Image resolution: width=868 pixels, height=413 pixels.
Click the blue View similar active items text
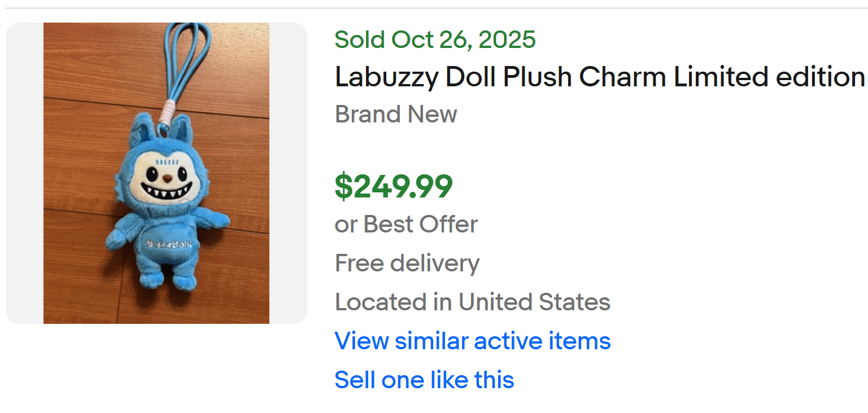pos(472,341)
